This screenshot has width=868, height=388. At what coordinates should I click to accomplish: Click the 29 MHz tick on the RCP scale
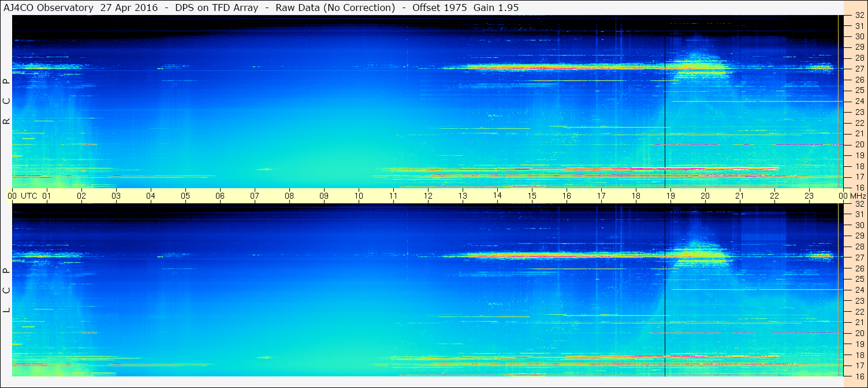(859, 47)
